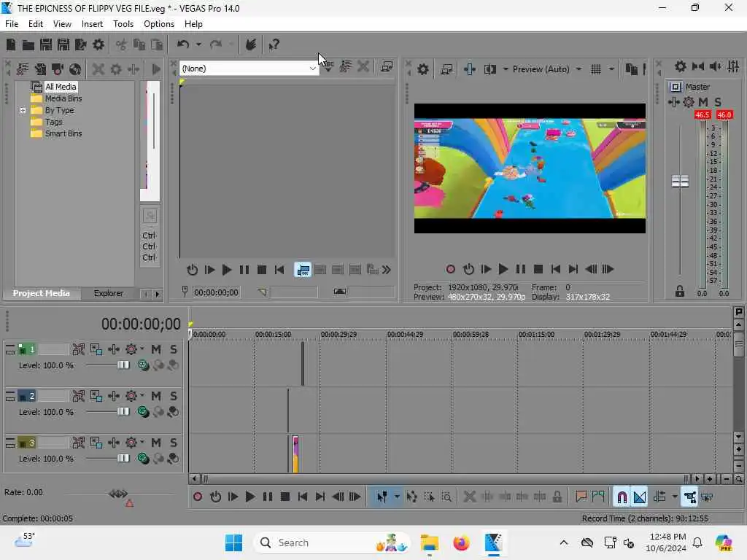Image resolution: width=747 pixels, height=560 pixels.
Task: Open the Normal Edit tool dropdown arrow
Action: 397,497
